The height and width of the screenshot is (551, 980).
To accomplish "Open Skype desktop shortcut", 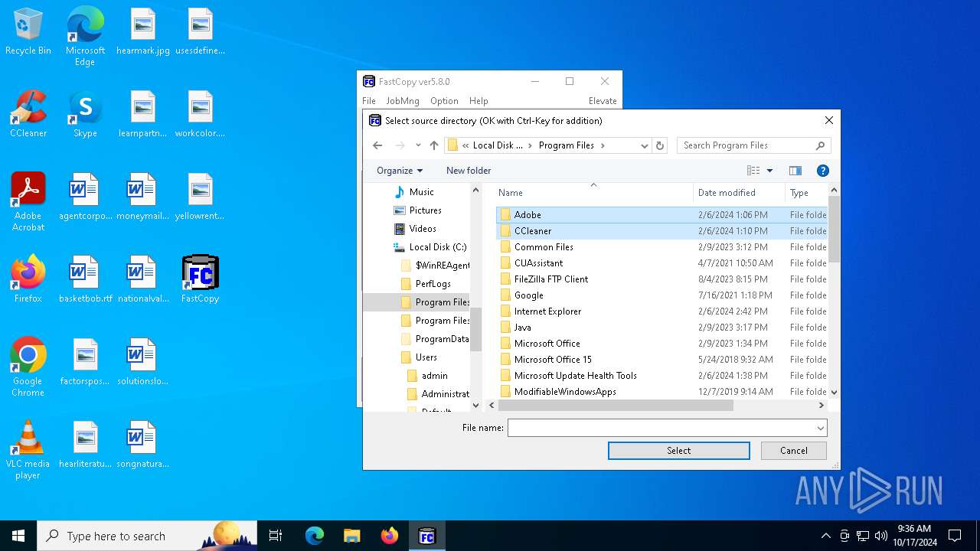I will 85,115.
